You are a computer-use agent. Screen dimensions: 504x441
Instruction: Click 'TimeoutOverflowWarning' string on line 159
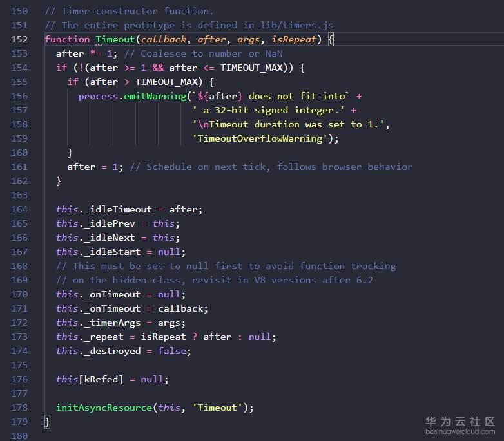pyautogui.click(x=260, y=138)
